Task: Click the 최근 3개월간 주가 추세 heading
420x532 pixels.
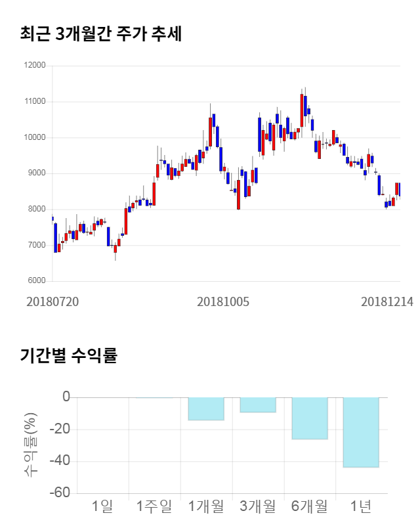Action: (x=101, y=34)
